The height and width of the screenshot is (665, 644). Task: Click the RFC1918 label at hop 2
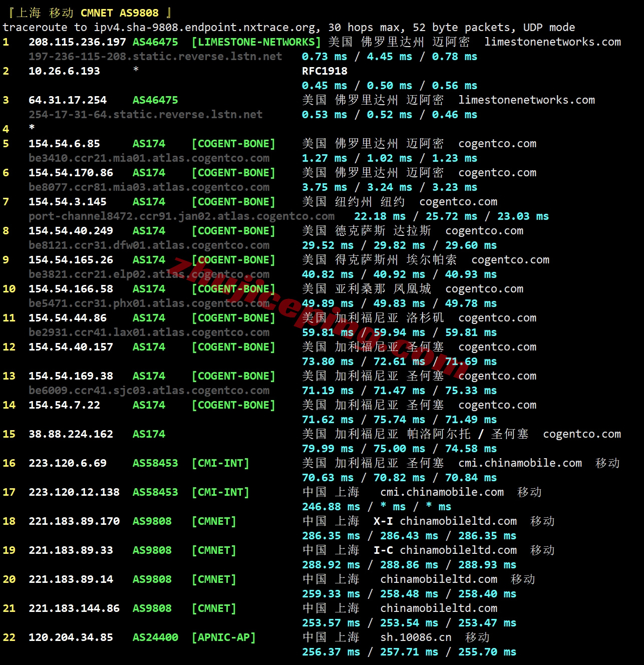point(324,71)
